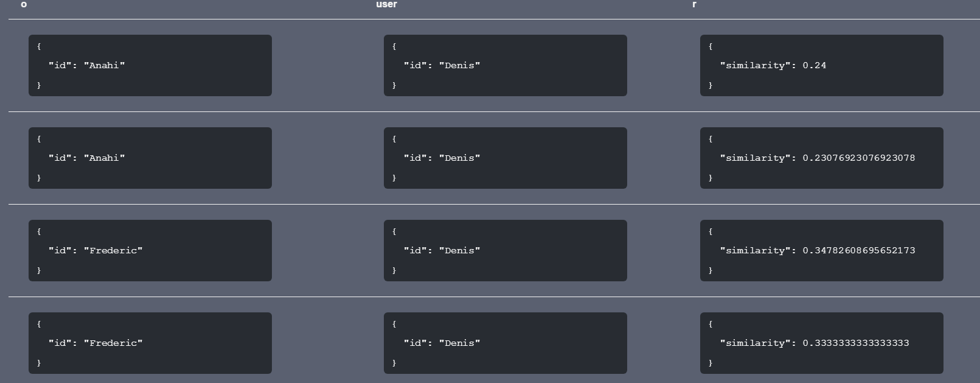Select second row Anahi id cell
The height and width of the screenshot is (383, 980).
150,158
